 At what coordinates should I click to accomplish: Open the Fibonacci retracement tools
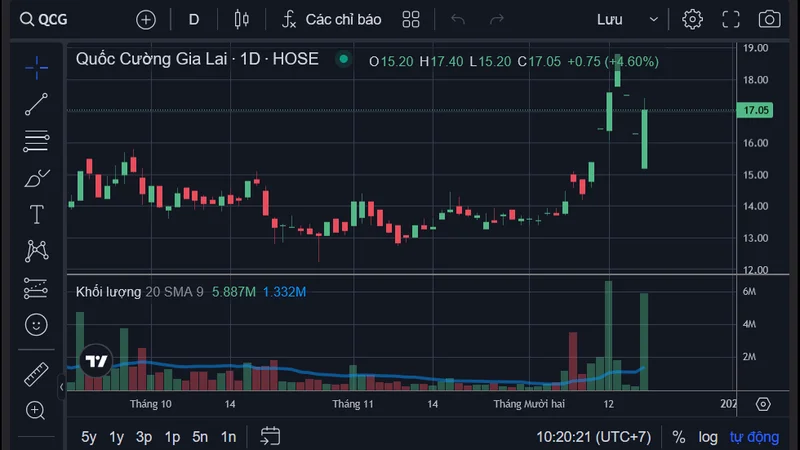coord(36,141)
